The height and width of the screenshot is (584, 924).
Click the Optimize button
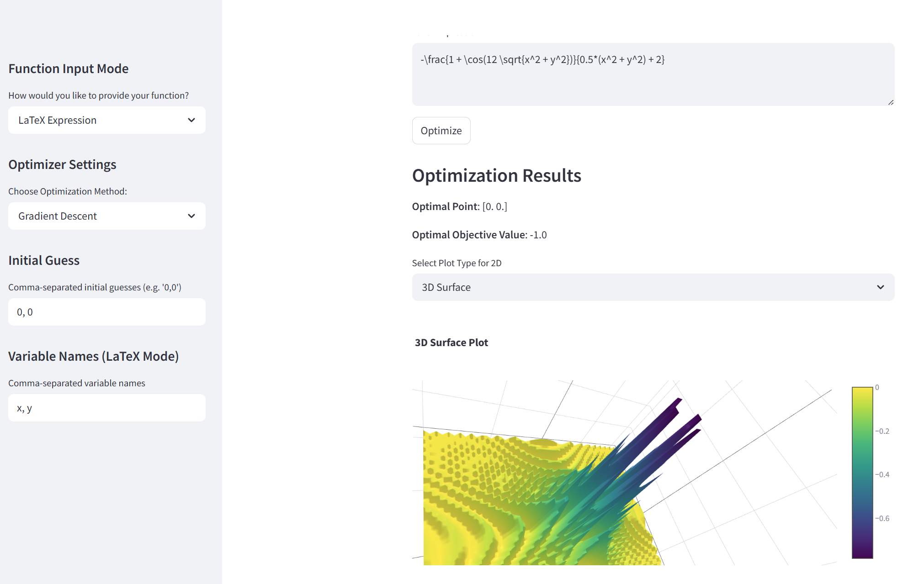coord(441,131)
